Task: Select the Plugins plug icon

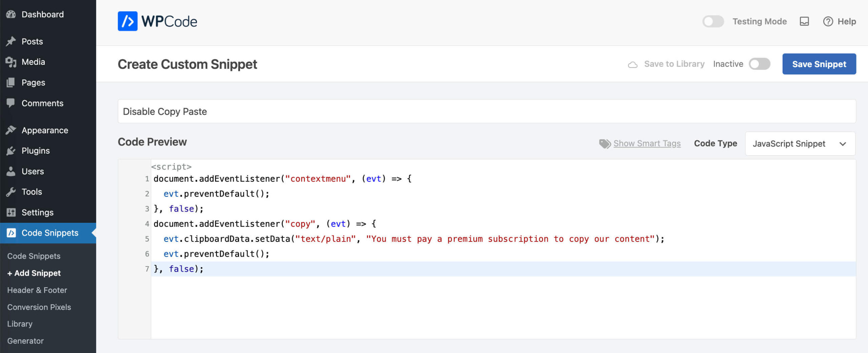Action: tap(11, 151)
